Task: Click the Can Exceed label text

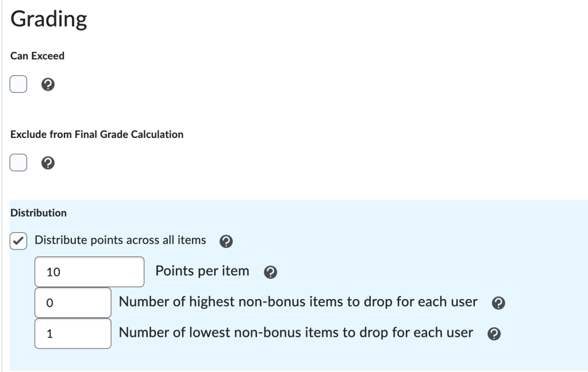Action: click(32, 56)
